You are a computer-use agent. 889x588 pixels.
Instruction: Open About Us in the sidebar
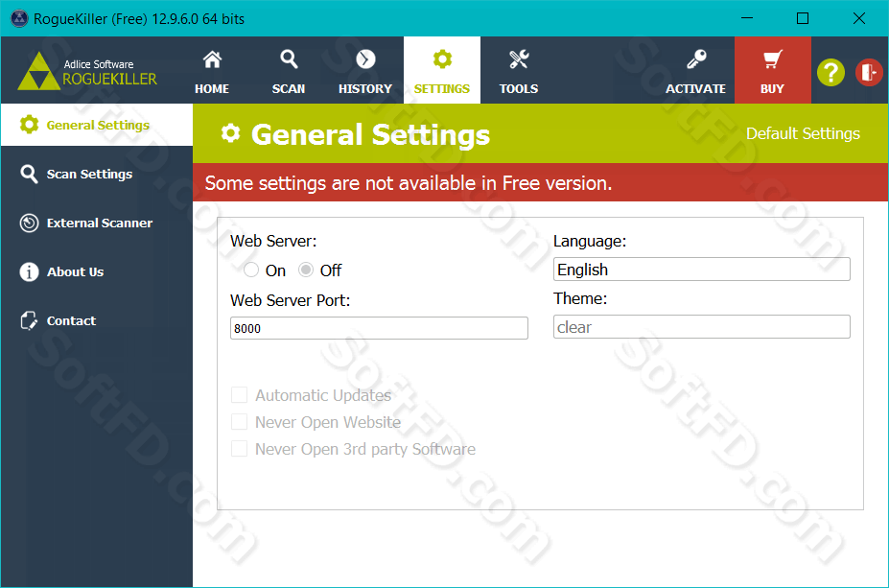click(97, 271)
